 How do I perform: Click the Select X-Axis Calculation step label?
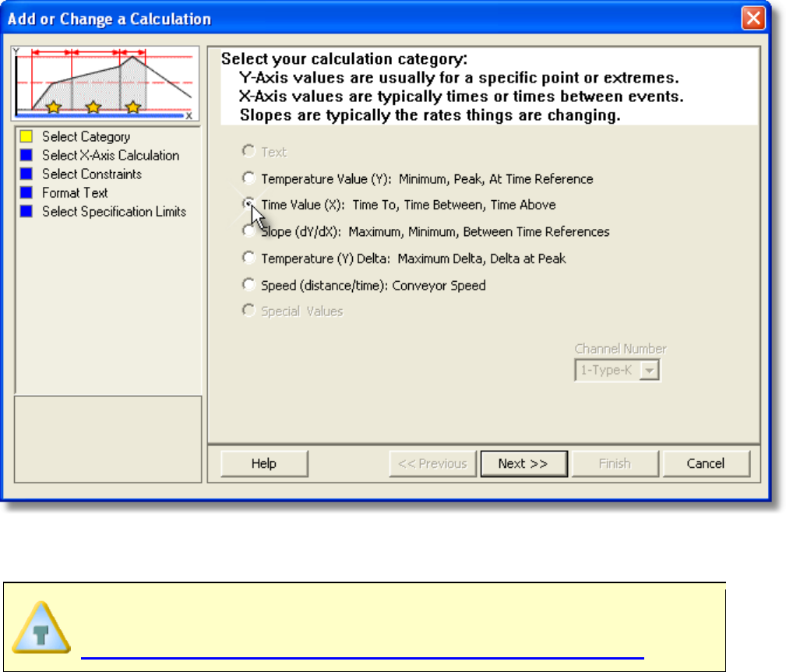point(111,156)
